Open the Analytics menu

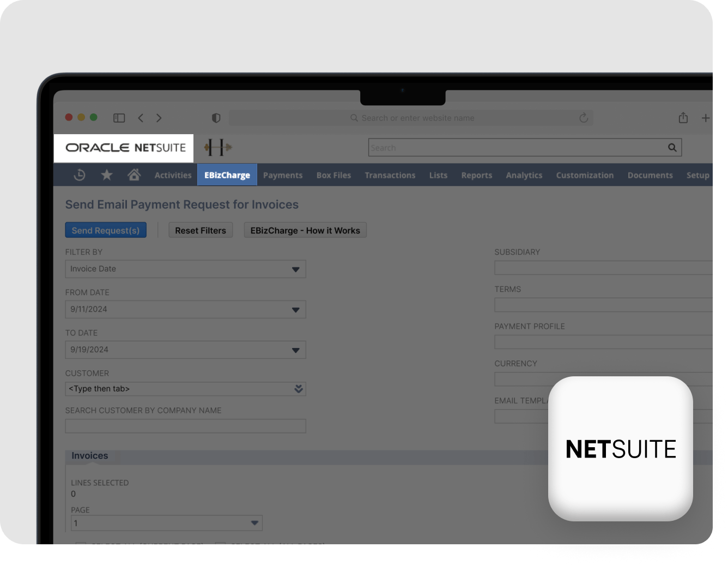[524, 175]
